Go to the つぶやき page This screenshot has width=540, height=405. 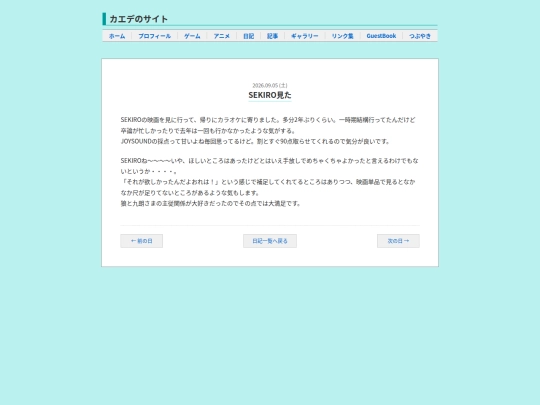tap(420, 36)
